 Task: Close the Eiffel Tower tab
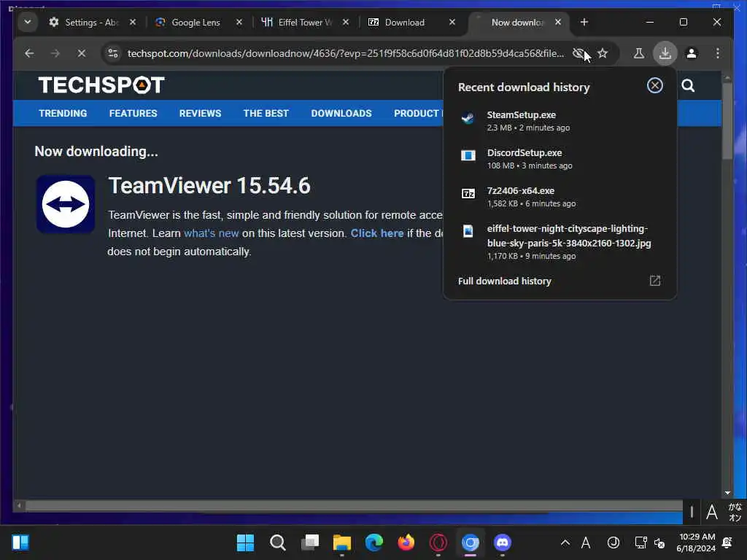click(346, 23)
